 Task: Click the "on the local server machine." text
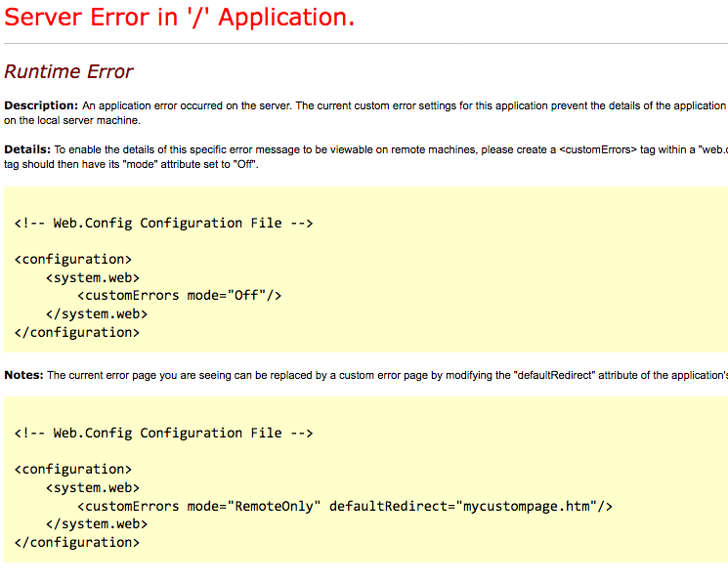click(72, 121)
